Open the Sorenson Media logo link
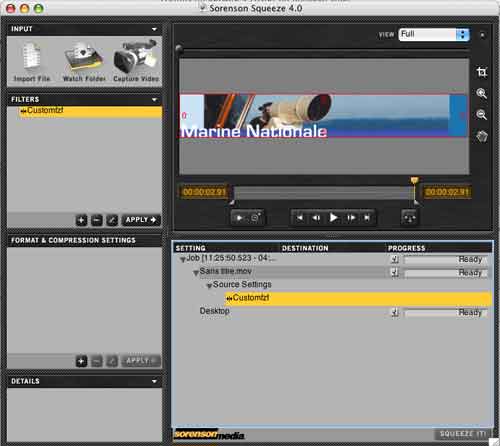Viewport: 500px width, 446px height. [x=209, y=434]
